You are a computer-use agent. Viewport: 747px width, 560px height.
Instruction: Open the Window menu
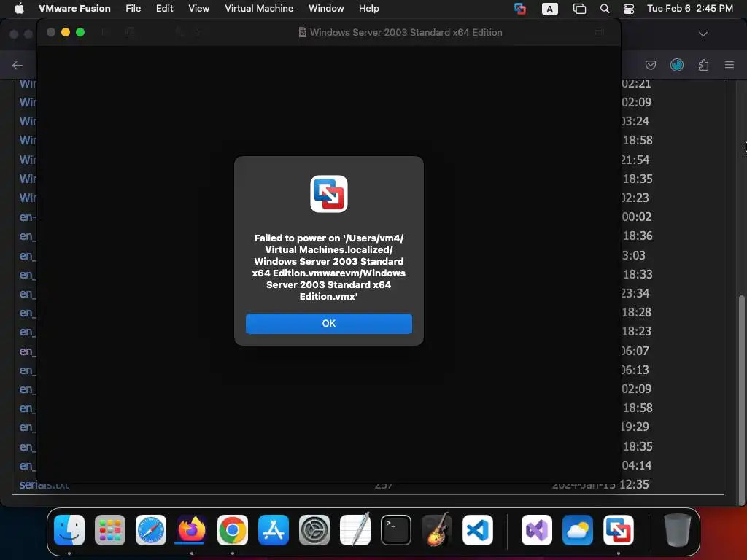point(326,8)
